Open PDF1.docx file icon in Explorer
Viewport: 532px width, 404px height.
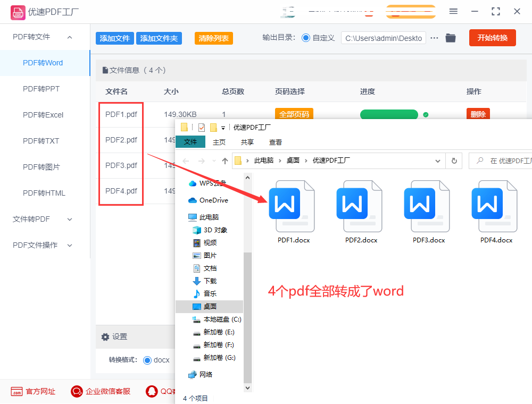[x=292, y=206]
